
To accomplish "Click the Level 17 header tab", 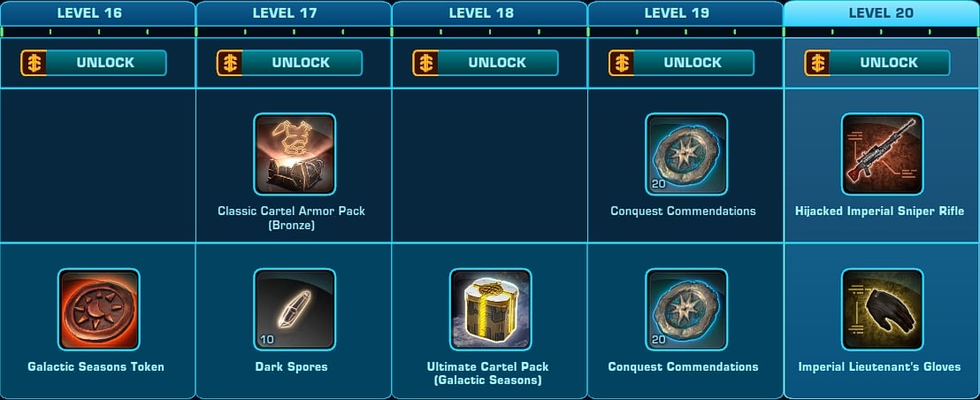I will pyautogui.click(x=294, y=13).
